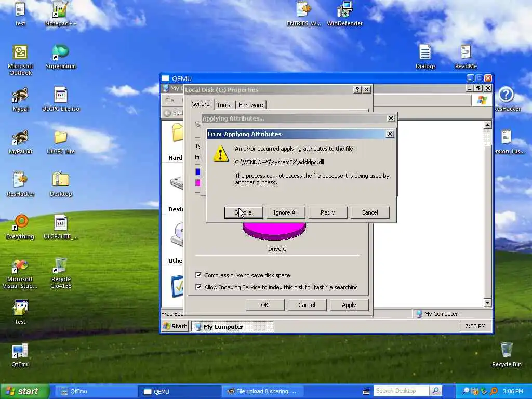Open the test batch file icon at bottom
Image resolution: width=532 pixels, height=399 pixels.
tap(20, 312)
